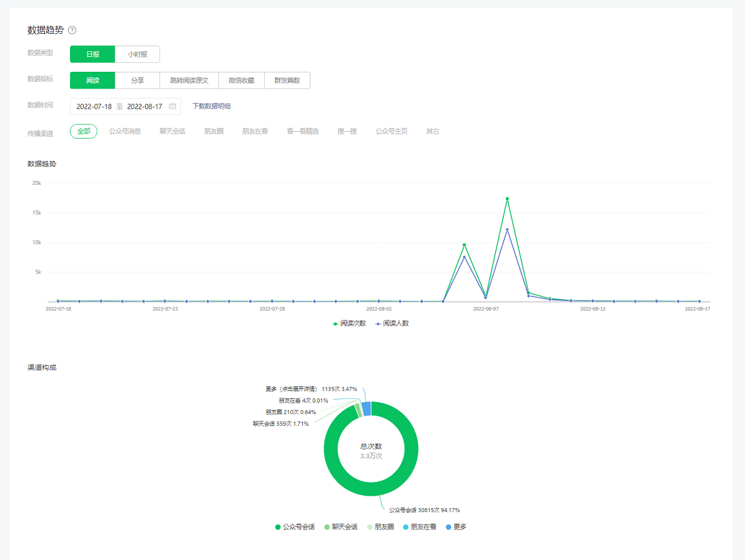Click the 总次数 3.3万次 center text
This screenshot has width=745, height=560.
pos(371,451)
